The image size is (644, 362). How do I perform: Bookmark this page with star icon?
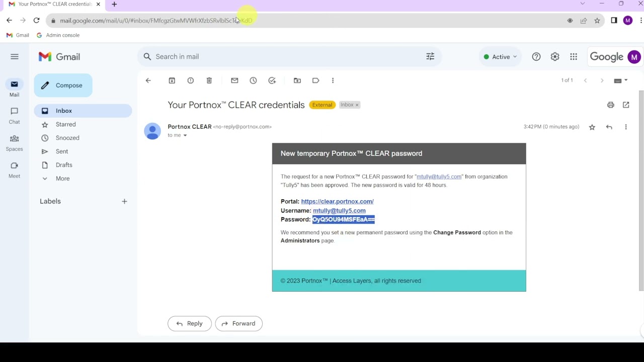click(x=597, y=21)
